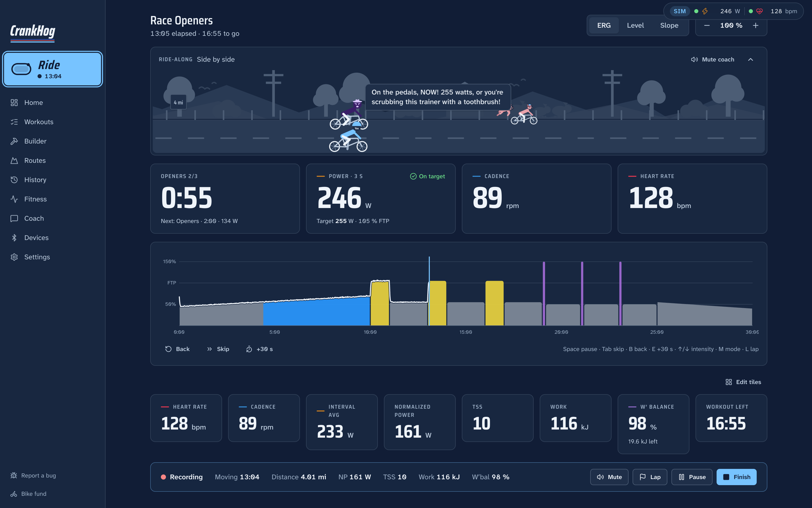Viewport: 812px width, 508px height.
Task: Click the current position marker on chart
Action: [x=429, y=291]
